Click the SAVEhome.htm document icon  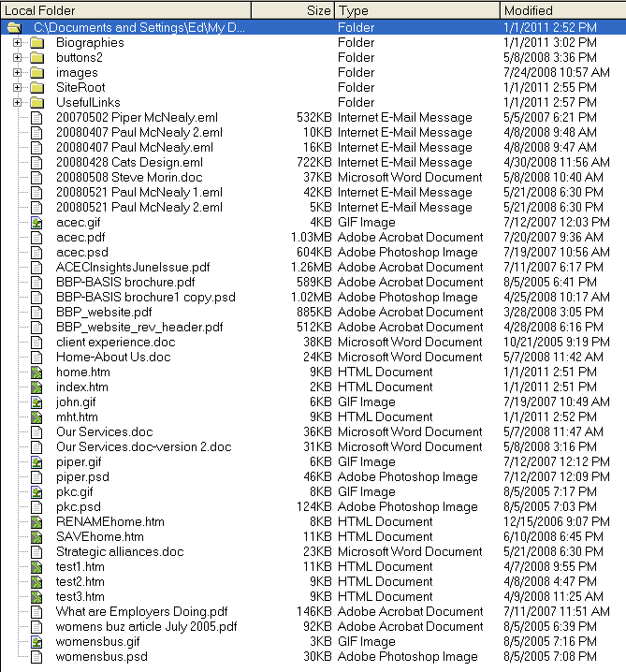click(x=36, y=537)
